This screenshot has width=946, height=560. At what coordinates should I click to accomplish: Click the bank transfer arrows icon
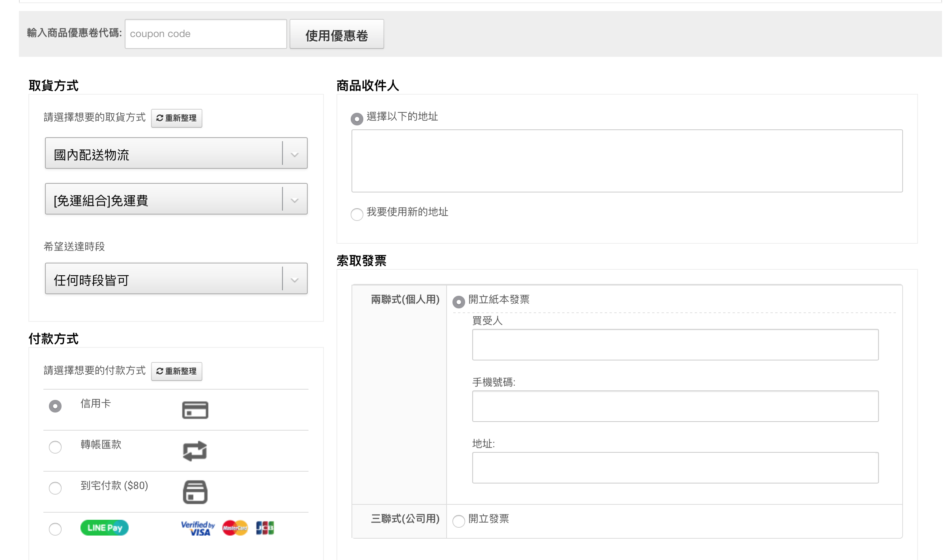pyautogui.click(x=195, y=451)
